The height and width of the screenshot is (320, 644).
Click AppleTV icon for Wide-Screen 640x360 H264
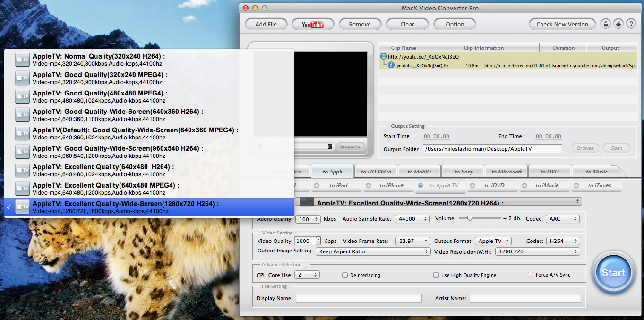[x=22, y=114]
